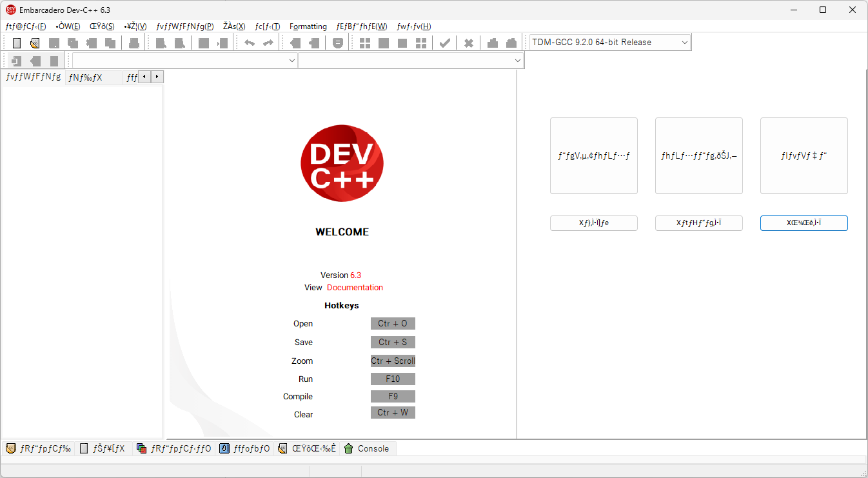Open the Formatting menu
868x478 pixels.
(x=308, y=26)
